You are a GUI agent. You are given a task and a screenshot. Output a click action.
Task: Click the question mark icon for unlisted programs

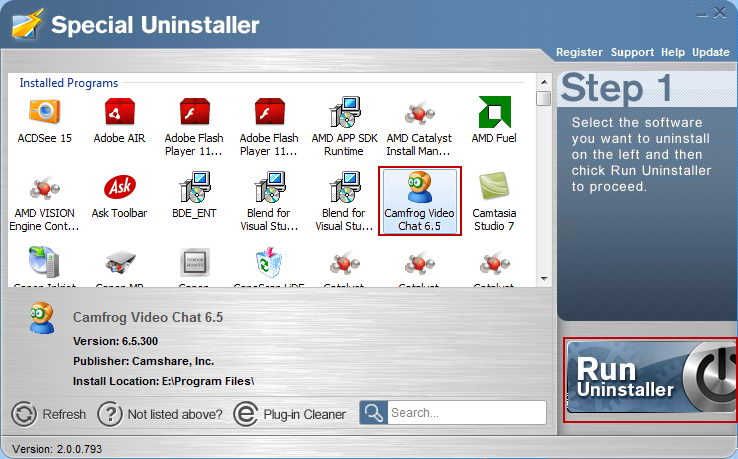point(110,414)
